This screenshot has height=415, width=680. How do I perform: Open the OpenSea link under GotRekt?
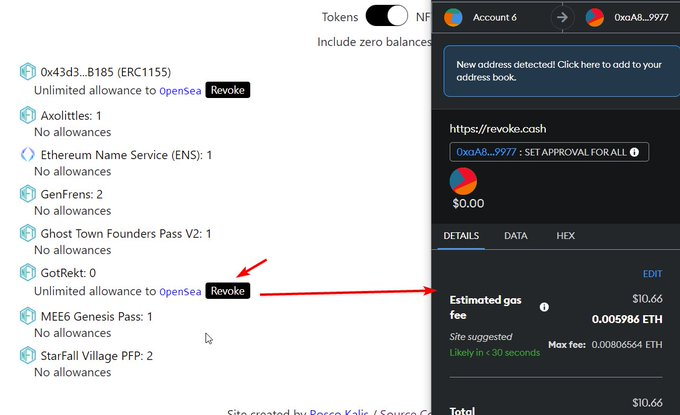click(180, 291)
